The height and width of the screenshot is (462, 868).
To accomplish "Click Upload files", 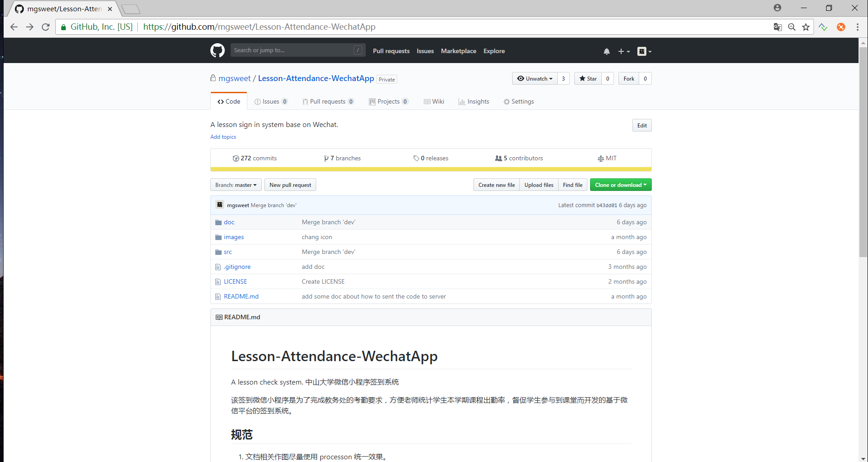I will point(539,185).
